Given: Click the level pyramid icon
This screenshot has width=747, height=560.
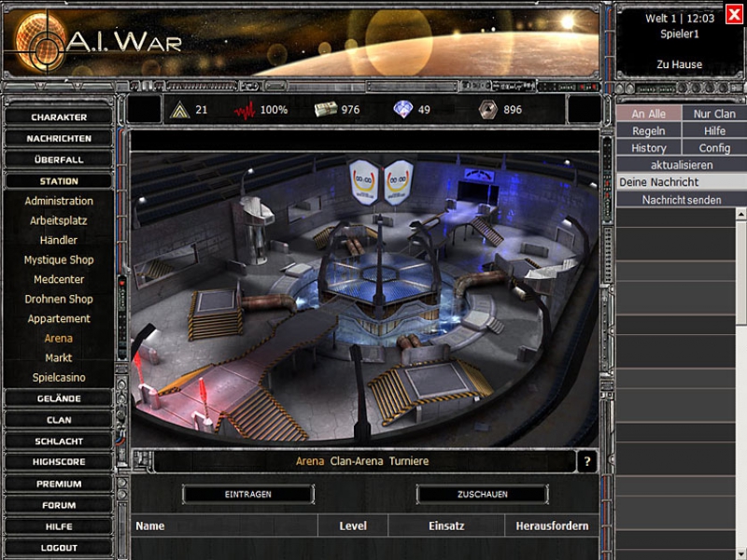Looking at the screenshot, I should point(179,110).
